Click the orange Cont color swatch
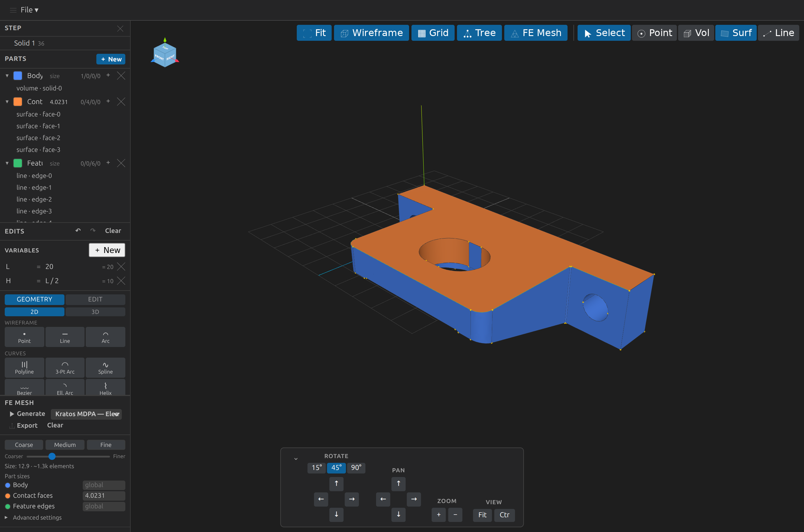 coord(18,102)
